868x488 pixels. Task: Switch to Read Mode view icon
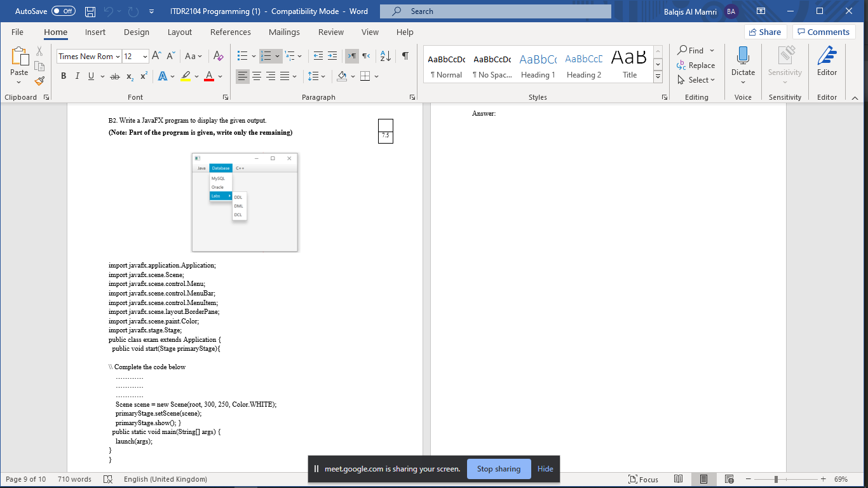(x=679, y=479)
